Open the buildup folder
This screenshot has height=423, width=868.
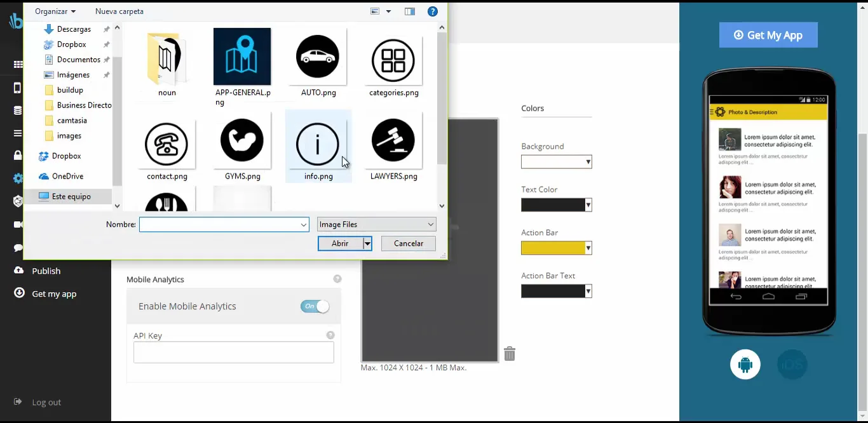[x=70, y=90]
